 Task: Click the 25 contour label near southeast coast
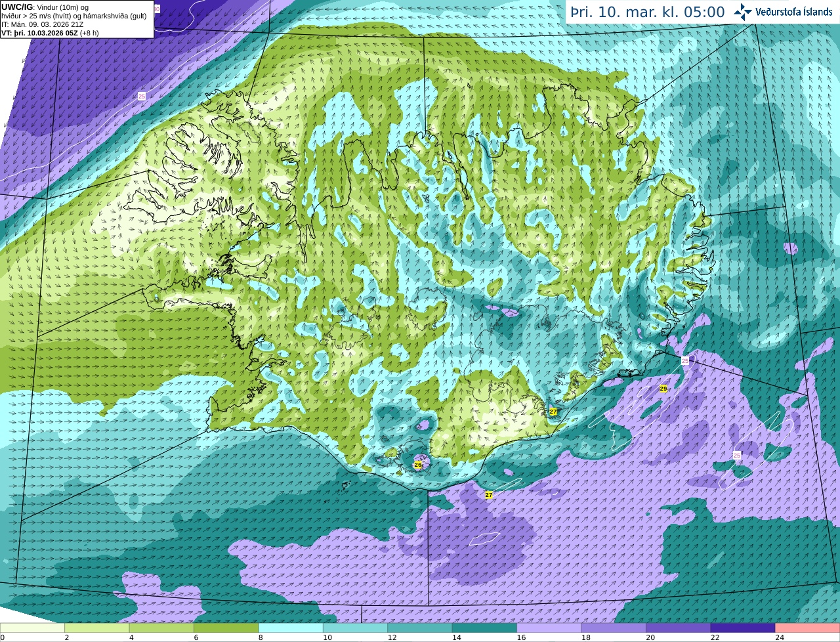pos(685,361)
